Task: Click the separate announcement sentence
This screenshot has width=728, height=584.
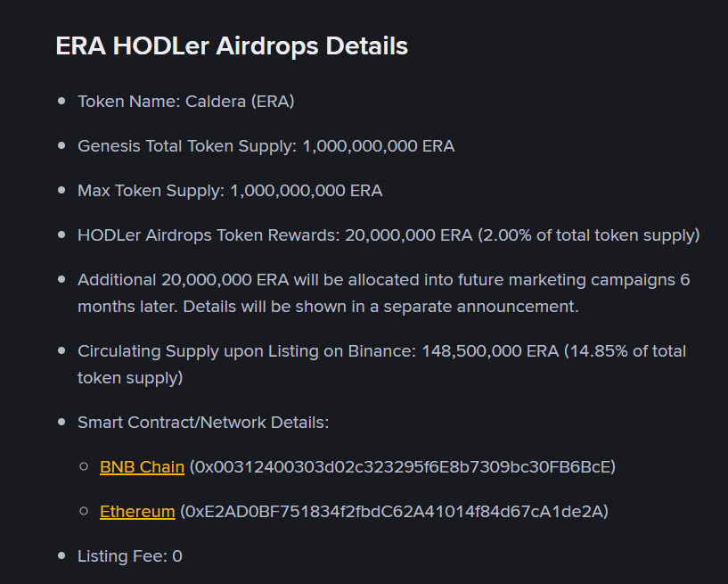Action: point(380,307)
